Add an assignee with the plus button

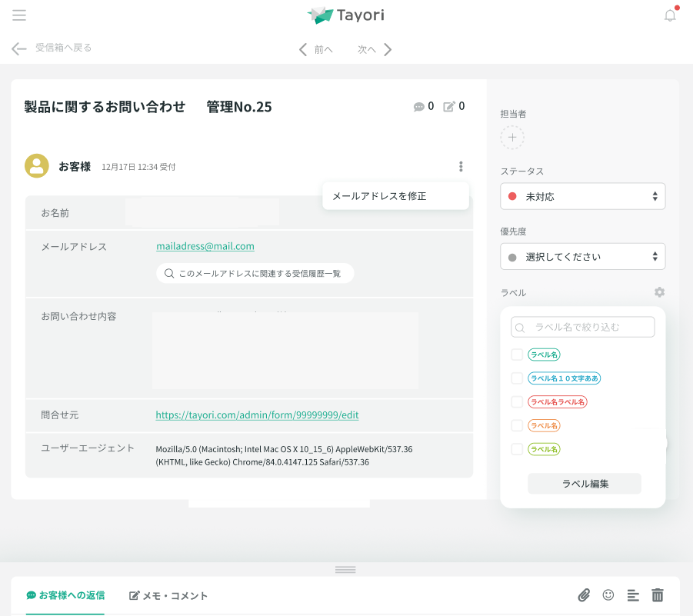tap(512, 138)
